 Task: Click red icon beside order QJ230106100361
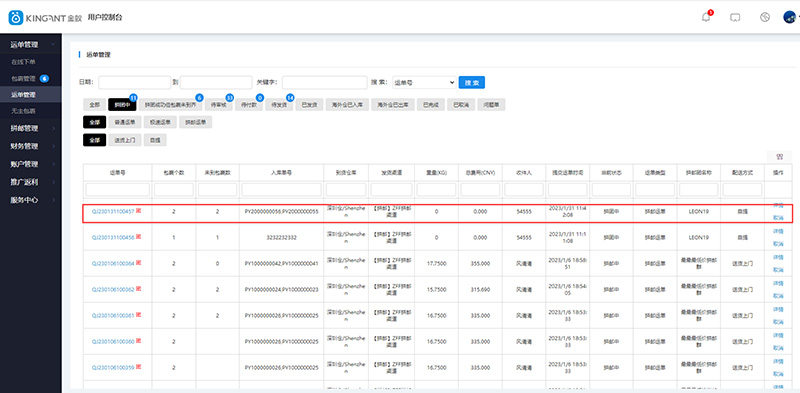click(x=138, y=315)
